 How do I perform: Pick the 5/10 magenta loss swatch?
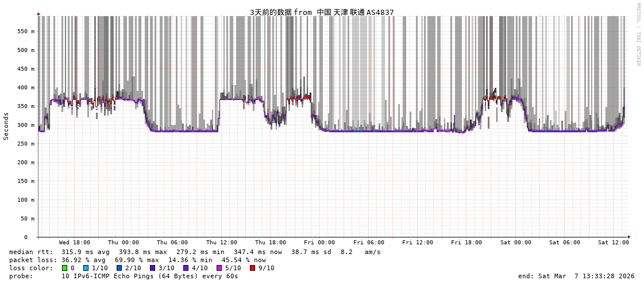click(x=219, y=268)
